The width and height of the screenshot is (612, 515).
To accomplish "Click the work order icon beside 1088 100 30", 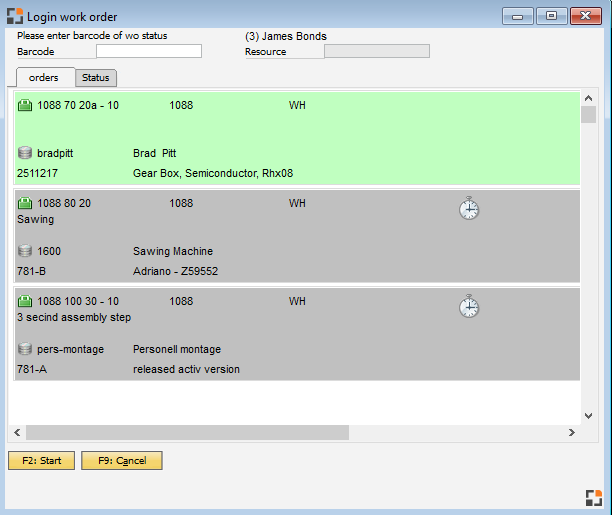I will 25,301.
